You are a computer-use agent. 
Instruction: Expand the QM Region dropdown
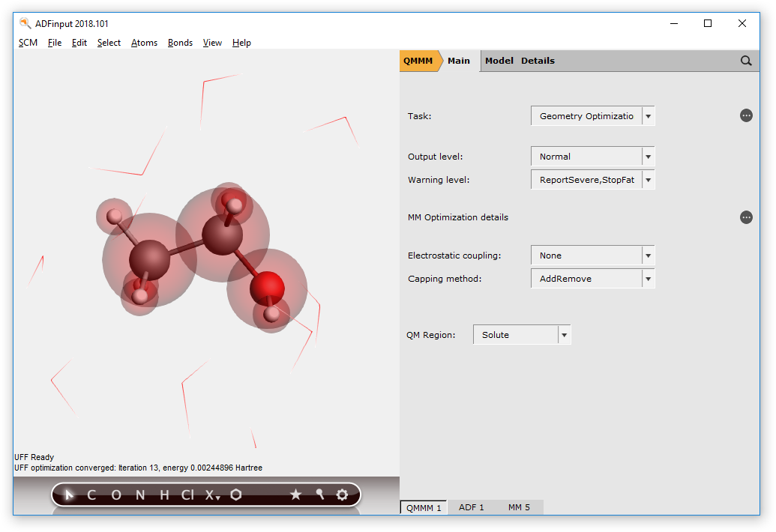pyautogui.click(x=564, y=335)
